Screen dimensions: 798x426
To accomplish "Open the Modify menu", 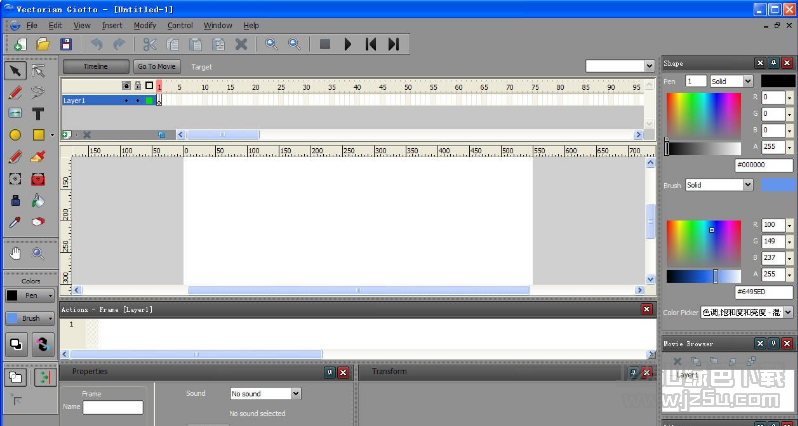I will pyautogui.click(x=145, y=25).
